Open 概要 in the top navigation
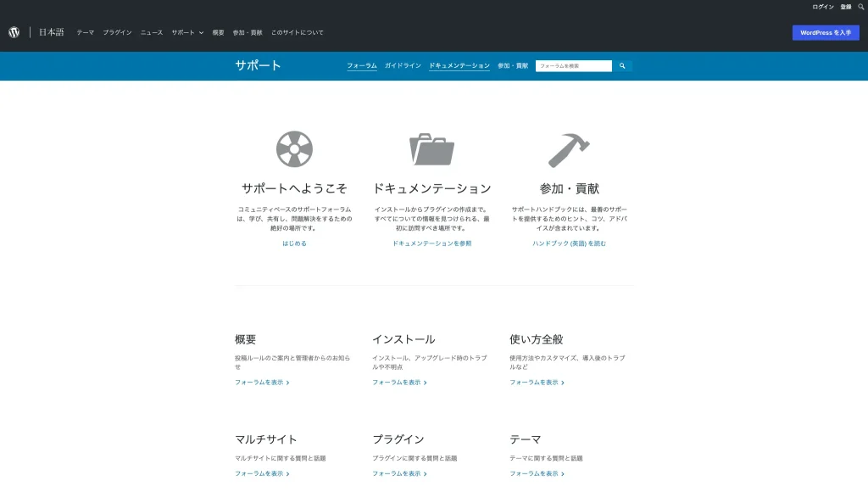The height and width of the screenshot is (492, 868). (218, 33)
